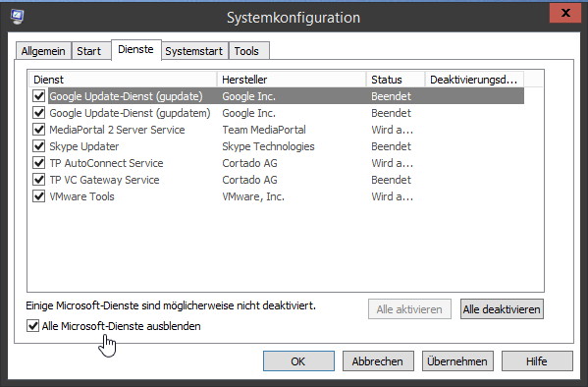Click Wird a... status in MediaPortal row
The image size is (588, 387).
pyautogui.click(x=393, y=130)
